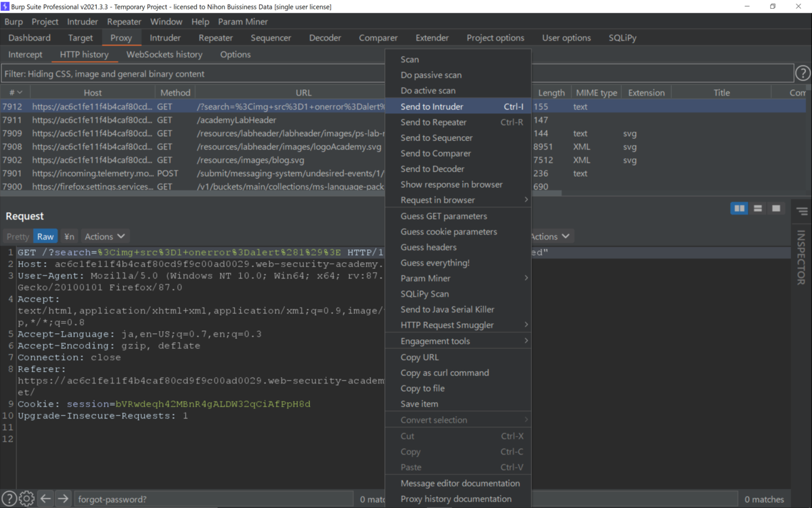The height and width of the screenshot is (508, 812).
Task: Open the request Actions dropdown
Action: point(105,236)
